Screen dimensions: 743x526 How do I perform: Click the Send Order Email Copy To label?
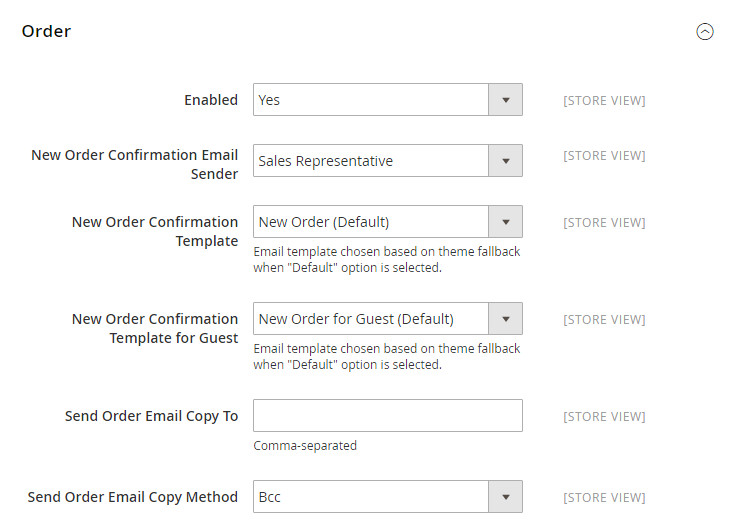pyautogui.click(x=151, y=416)
